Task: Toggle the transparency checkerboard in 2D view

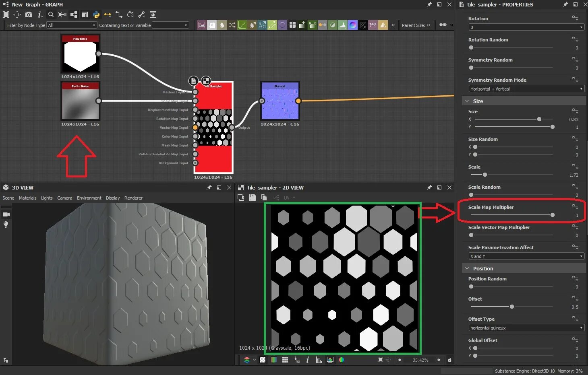Action: pos(263,360)
